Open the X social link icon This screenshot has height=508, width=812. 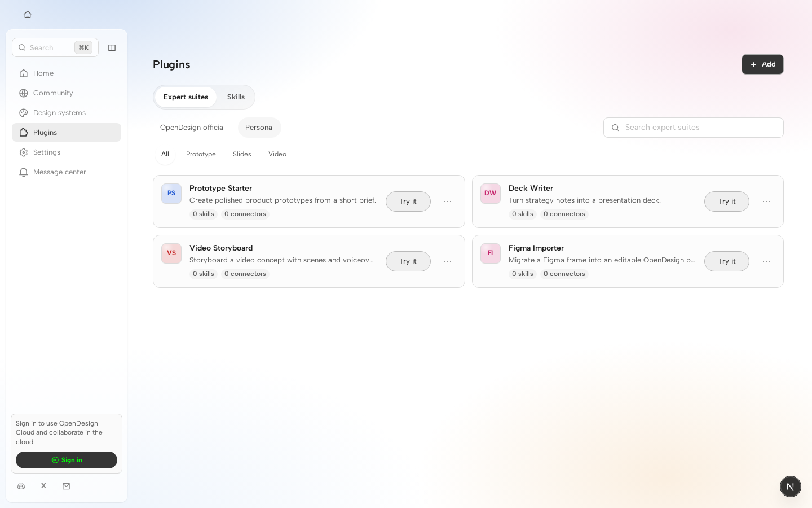coord(43,485)
